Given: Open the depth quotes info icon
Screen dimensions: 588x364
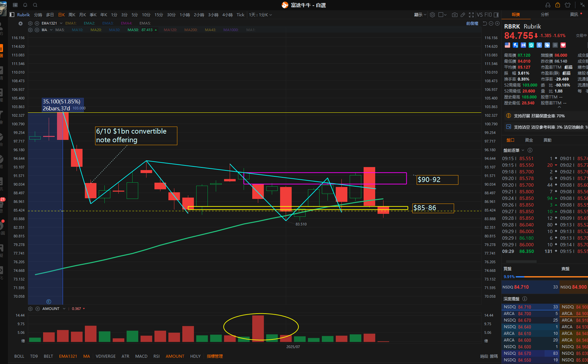Looking at the screenshot, I should tap(525, 299).
